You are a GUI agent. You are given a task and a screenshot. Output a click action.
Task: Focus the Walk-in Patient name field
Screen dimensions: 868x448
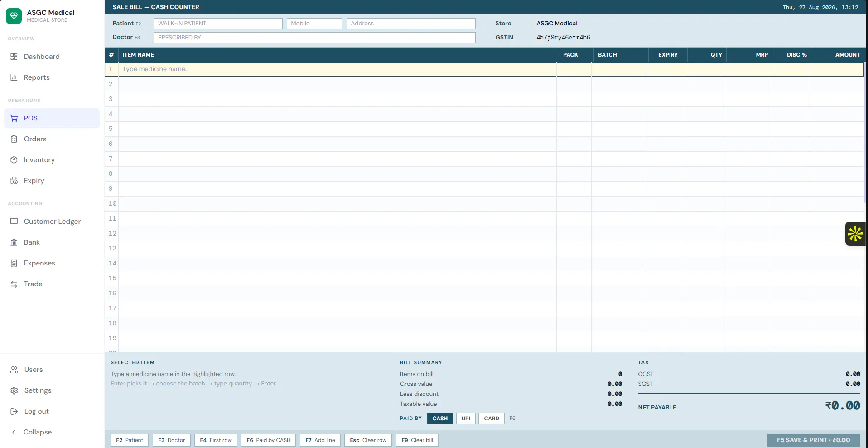pos(218,24)
